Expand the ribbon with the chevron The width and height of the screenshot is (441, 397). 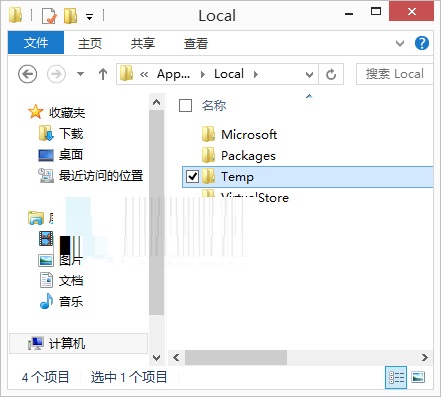coord(400,43)
